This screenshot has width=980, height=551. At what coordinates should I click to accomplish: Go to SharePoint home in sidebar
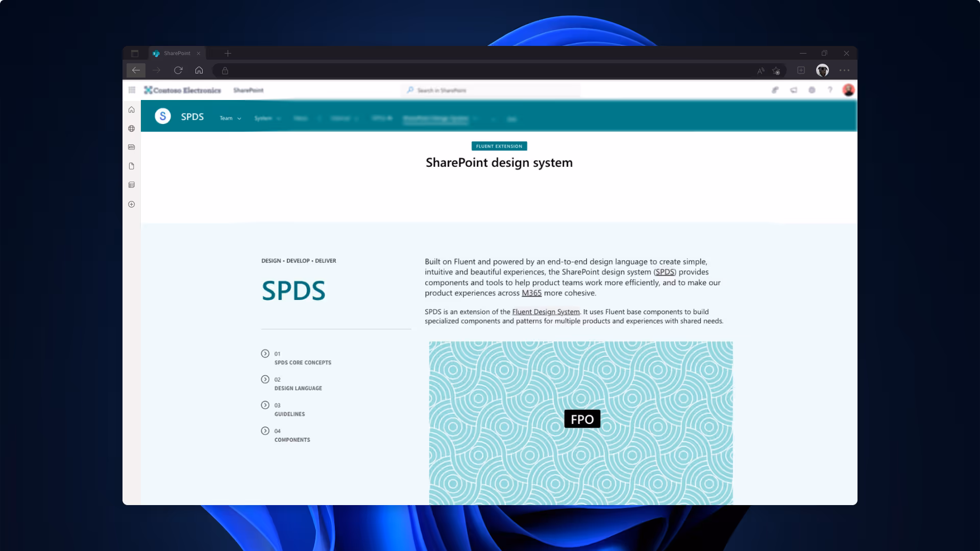pyautogui.click(x=132, y=110)
